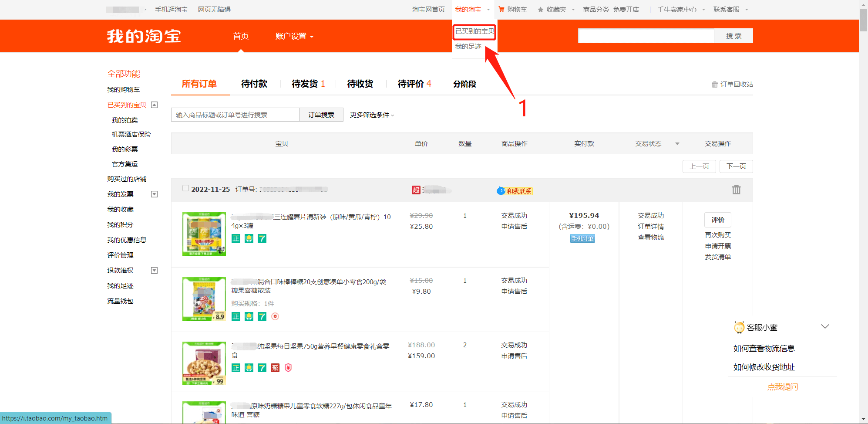Click the yellow shield badge under lollipop item
This screenshot has width=868, height=424.
pos(249,316)
